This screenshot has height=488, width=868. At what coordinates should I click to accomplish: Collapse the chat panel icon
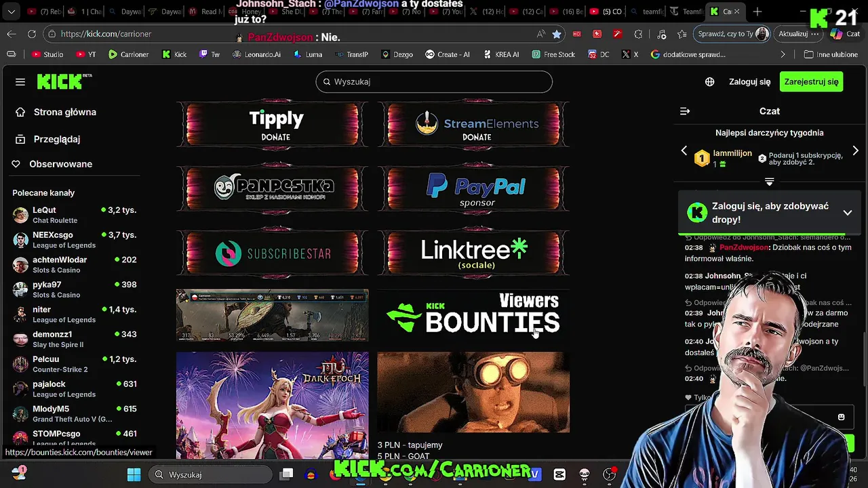pos(685,111)
